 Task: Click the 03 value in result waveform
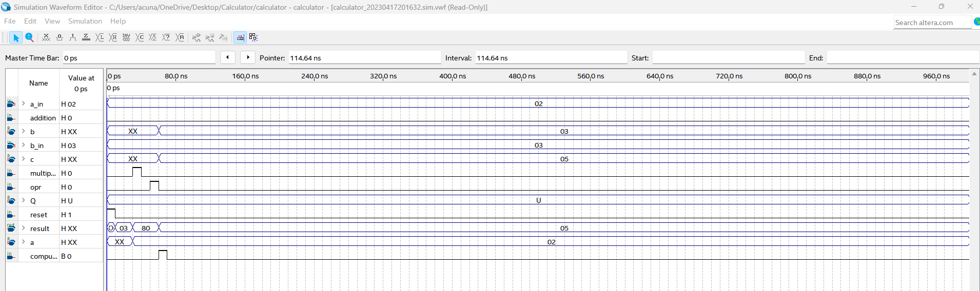pos(124,228)
